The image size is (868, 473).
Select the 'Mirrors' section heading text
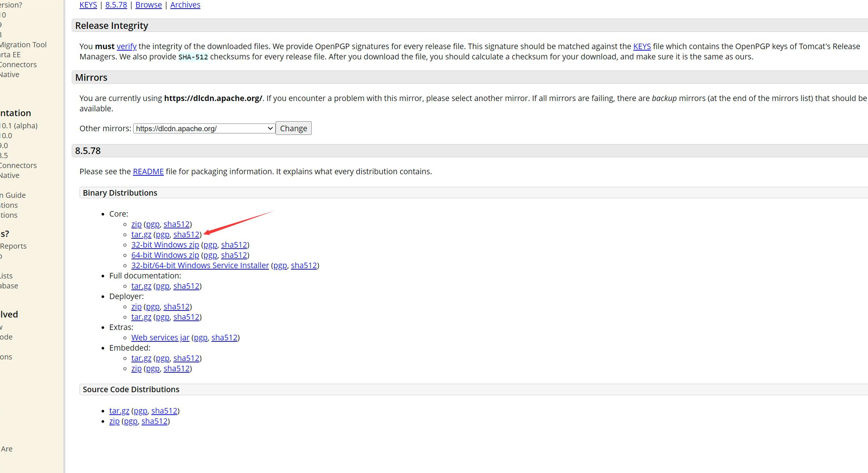click(x=91, y=78)
